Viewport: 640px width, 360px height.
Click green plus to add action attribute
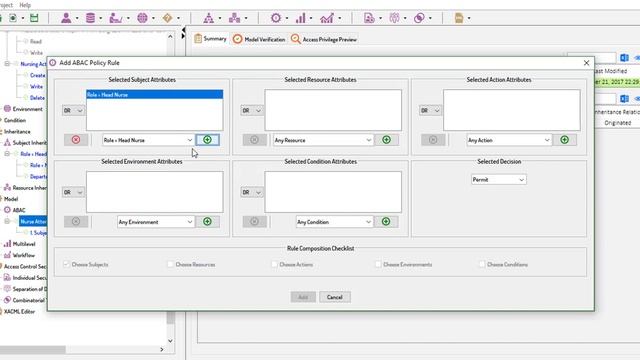(564, 140)
